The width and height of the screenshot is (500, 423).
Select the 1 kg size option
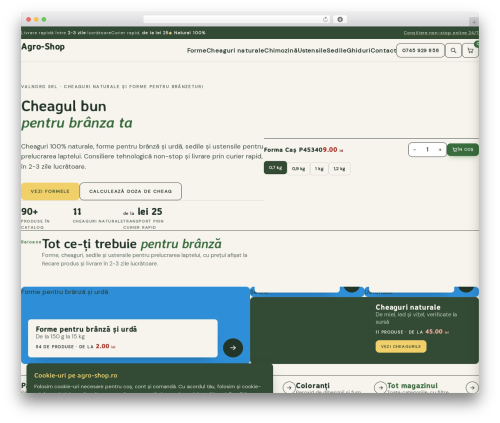[x=319, y=169]
